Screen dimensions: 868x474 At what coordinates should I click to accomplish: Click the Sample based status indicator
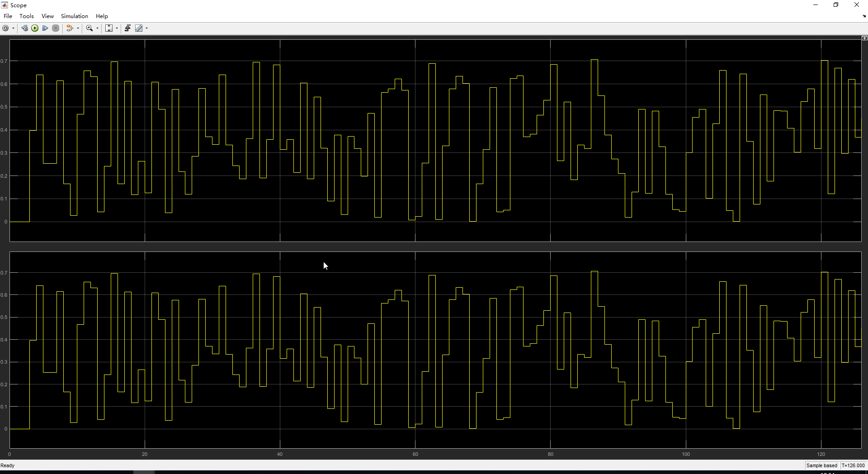click(821, 465)
